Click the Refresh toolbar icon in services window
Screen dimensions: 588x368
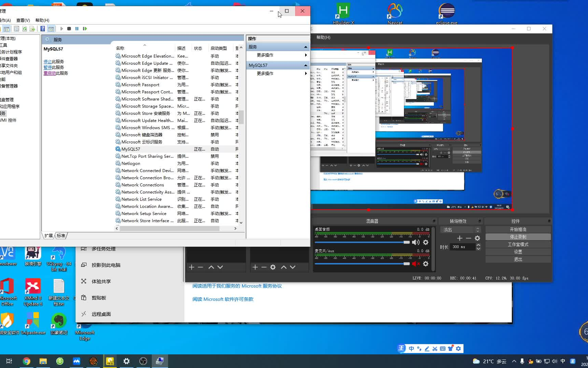click(24, 29)
